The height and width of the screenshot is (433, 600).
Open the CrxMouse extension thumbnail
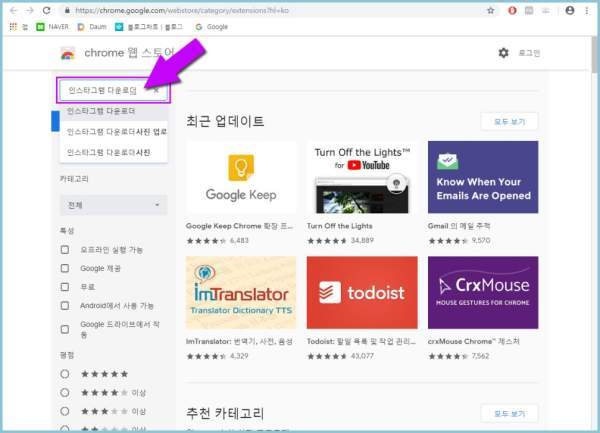pyautogui.click(x=483, y=292)
